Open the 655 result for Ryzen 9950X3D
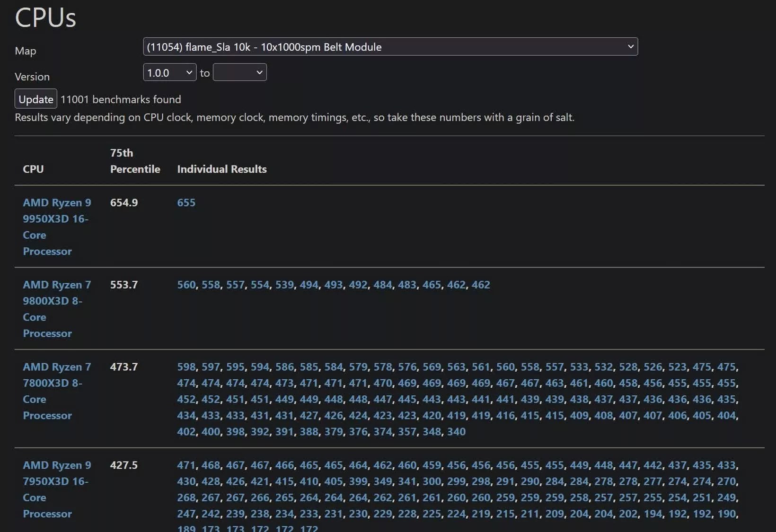This screenshot has width=776, height=532. [x=186, y=202]
